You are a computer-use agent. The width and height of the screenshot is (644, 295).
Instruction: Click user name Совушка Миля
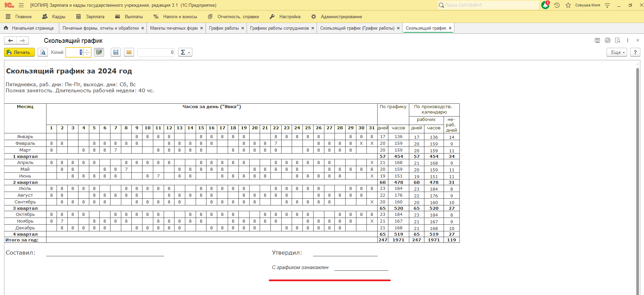coord(587,5)
